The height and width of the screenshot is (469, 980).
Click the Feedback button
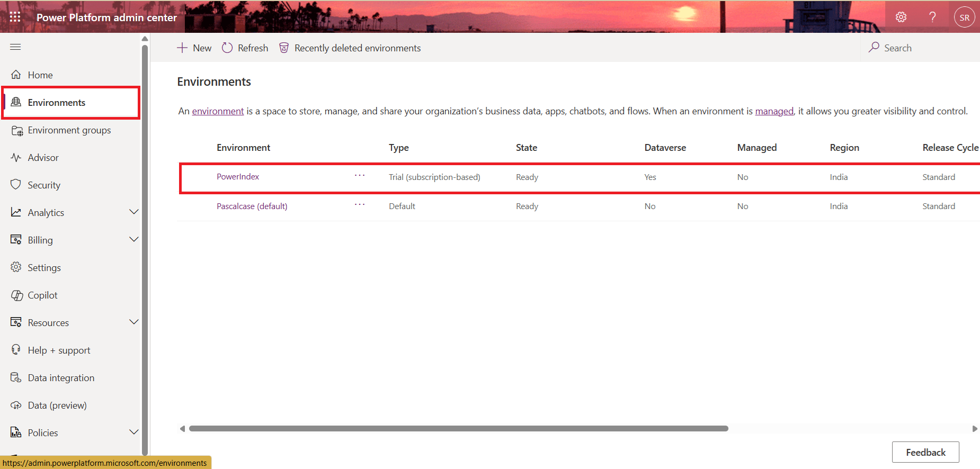[x=925, y=452]
